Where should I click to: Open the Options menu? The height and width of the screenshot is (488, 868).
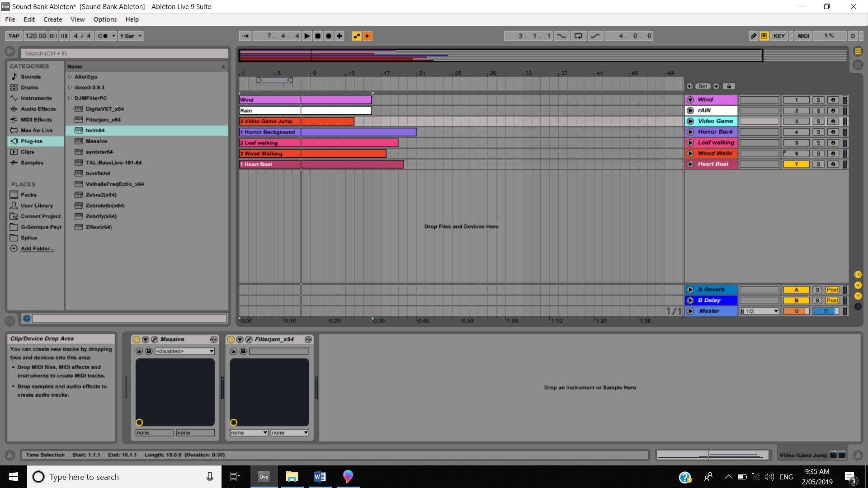tap(105, 19)
